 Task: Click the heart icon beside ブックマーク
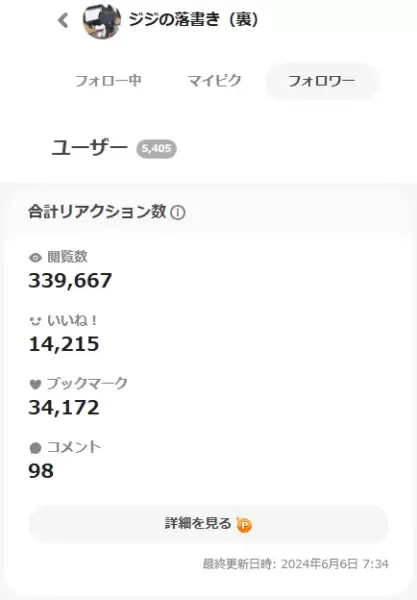(x=35, y=384)
